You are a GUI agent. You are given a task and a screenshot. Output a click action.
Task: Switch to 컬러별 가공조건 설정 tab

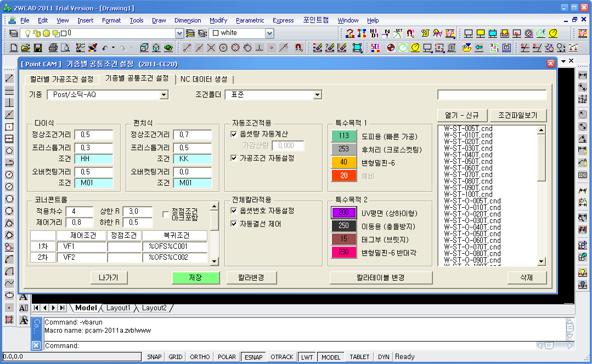[x=61, y=79]
